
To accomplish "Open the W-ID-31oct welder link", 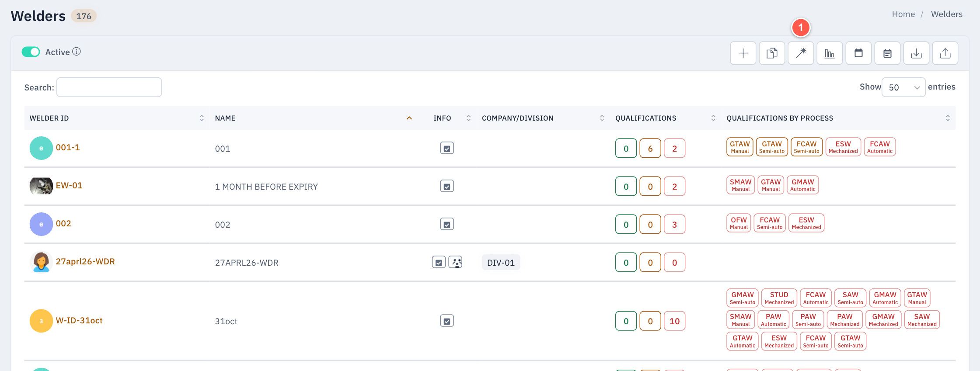I will (79, 321).
